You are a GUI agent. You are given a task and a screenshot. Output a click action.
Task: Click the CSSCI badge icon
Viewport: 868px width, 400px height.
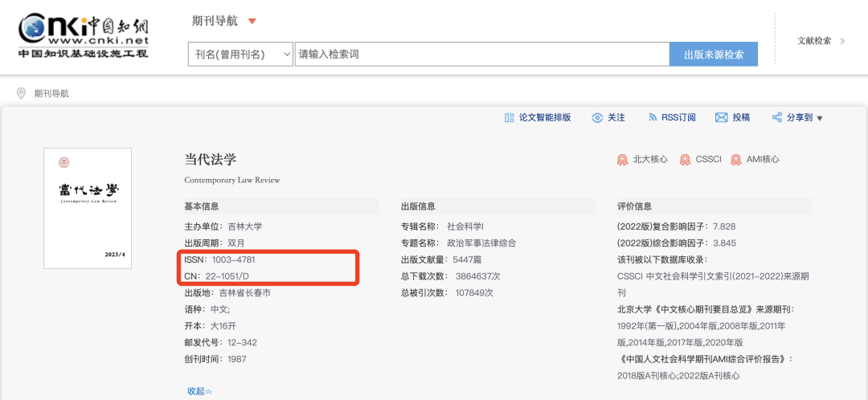pyautogui.click(x=685, y=160)
